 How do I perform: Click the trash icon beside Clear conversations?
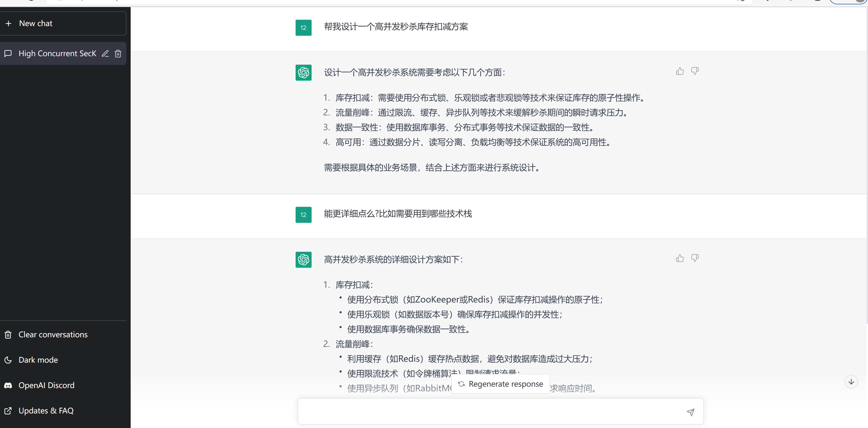[x=8, y=335]
